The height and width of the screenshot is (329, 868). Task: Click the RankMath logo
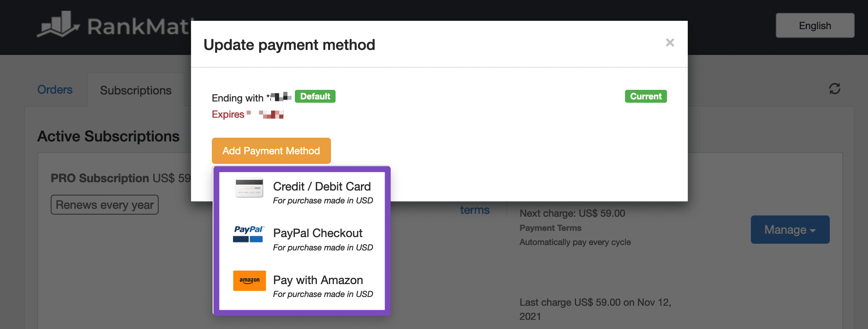114,25
